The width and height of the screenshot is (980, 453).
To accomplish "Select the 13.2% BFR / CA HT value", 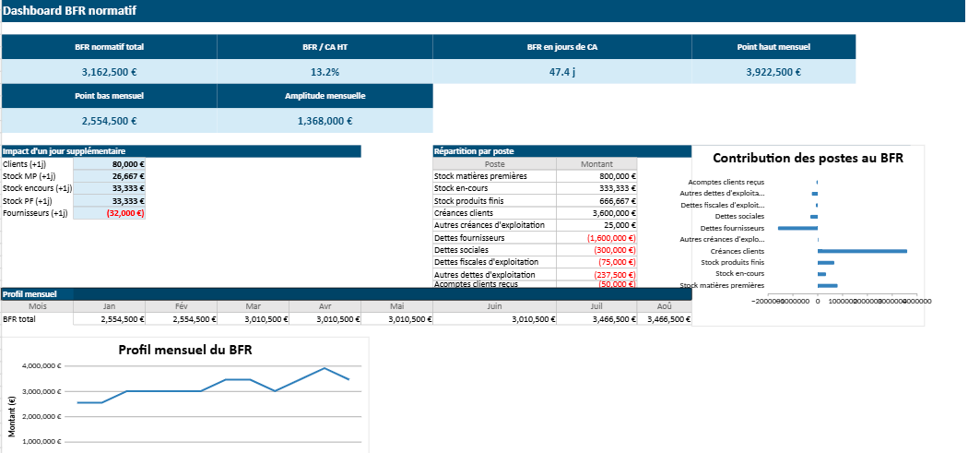I will click(325, 72).
